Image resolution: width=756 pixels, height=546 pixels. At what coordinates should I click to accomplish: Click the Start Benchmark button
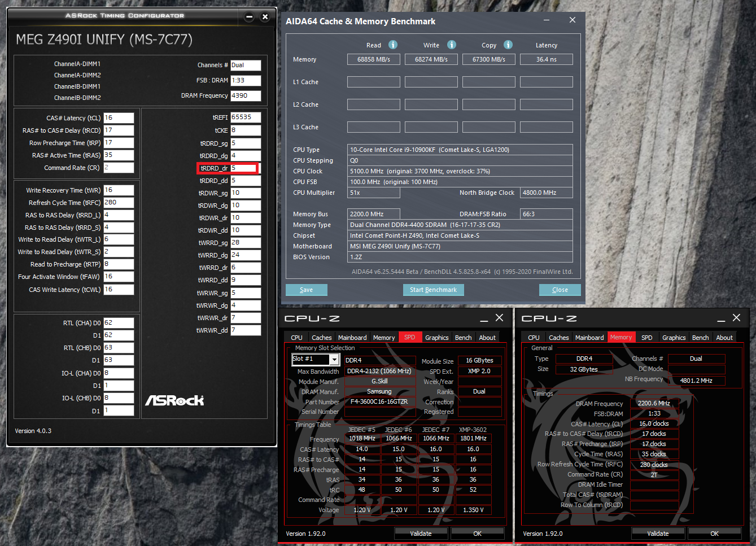tap(433, 290)
